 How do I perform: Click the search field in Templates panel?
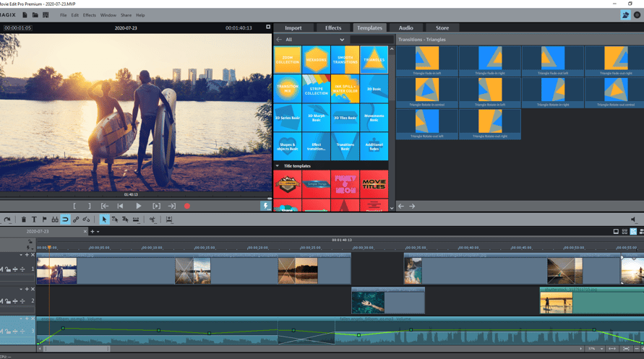pos(372,40)
